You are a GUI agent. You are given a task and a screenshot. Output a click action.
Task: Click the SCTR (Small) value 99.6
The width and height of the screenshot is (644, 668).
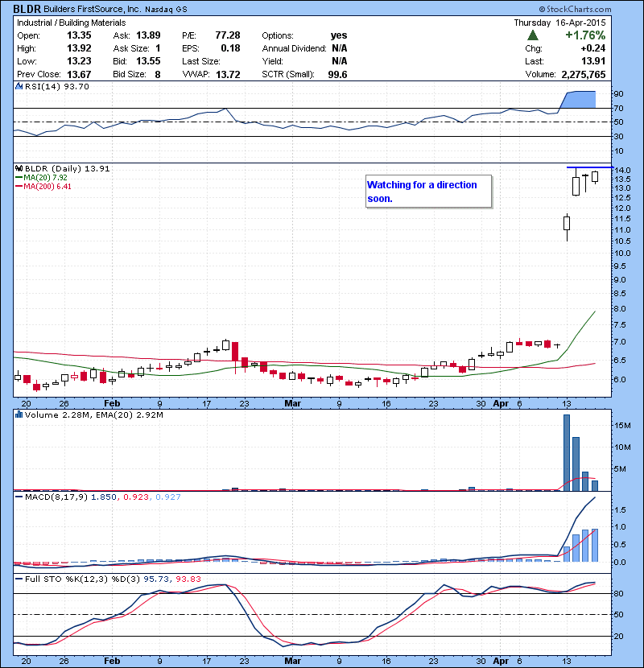[x=337, y=75]
